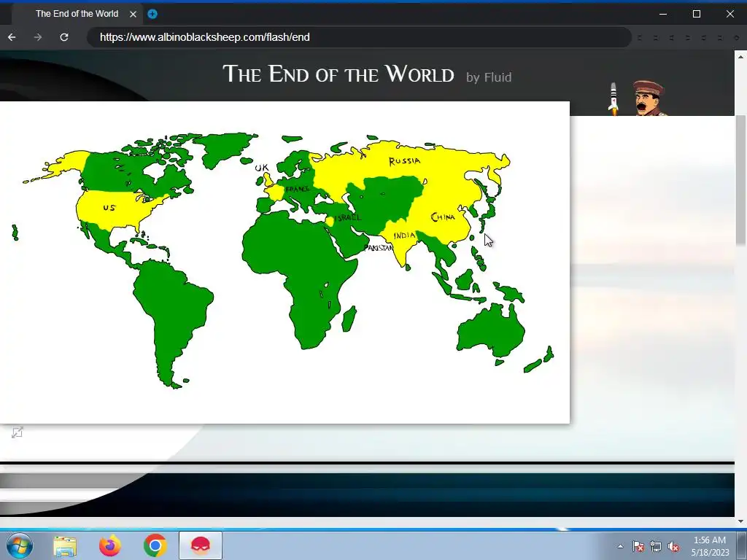Click the PAKISTAN label on the map

point(379,248)
